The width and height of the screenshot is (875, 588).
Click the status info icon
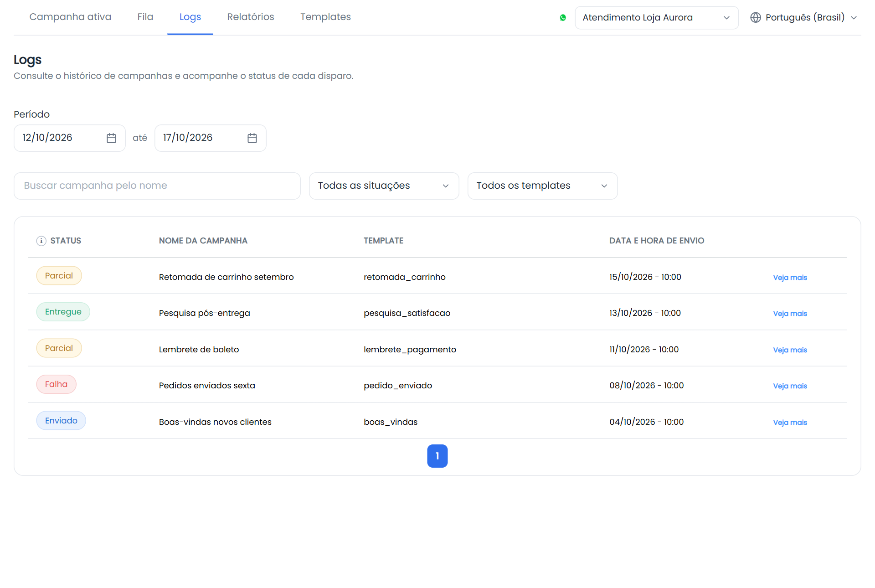click(41, 241)
